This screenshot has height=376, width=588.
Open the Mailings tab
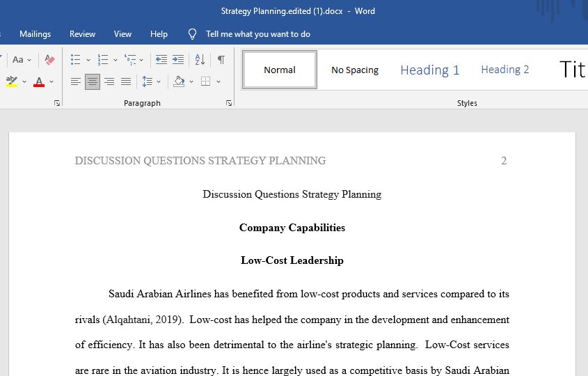point(35,34)
